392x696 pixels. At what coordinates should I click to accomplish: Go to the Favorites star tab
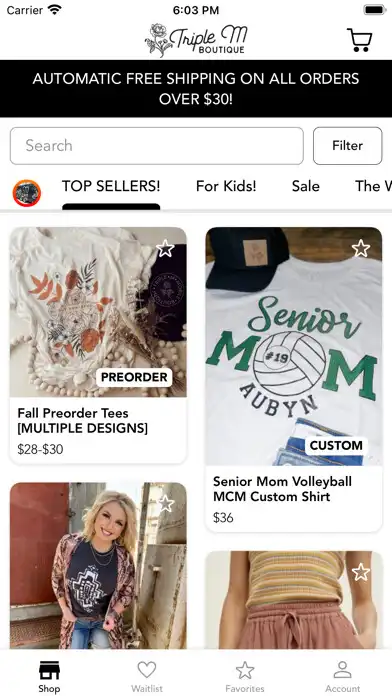tap(245, 676)
